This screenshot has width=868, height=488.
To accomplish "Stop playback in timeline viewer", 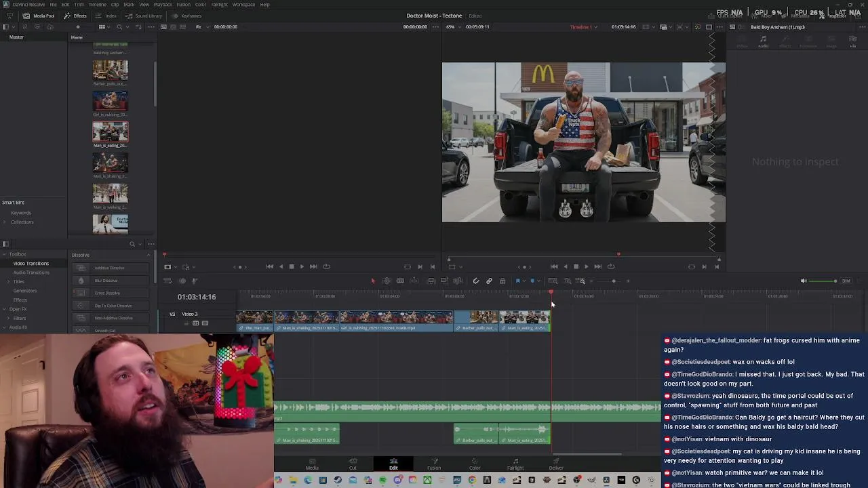I will coord(576,266).
